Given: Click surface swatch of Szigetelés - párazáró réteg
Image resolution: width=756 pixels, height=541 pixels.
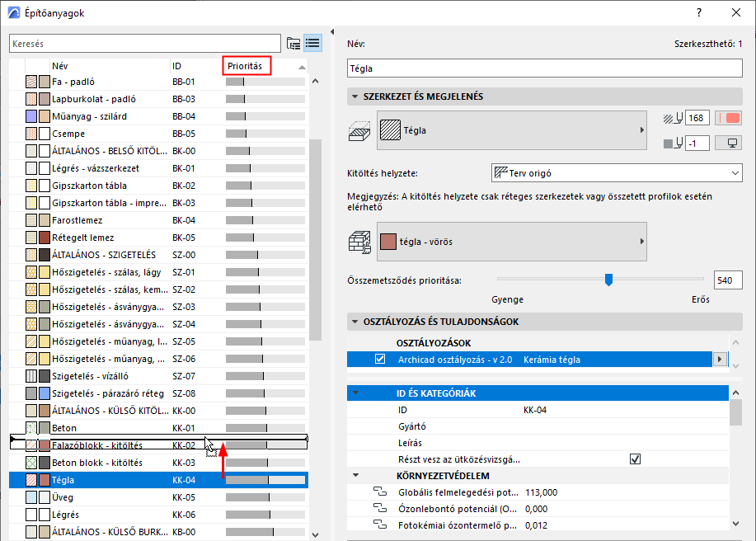Looking at the screenshot, I should (45, 393).
